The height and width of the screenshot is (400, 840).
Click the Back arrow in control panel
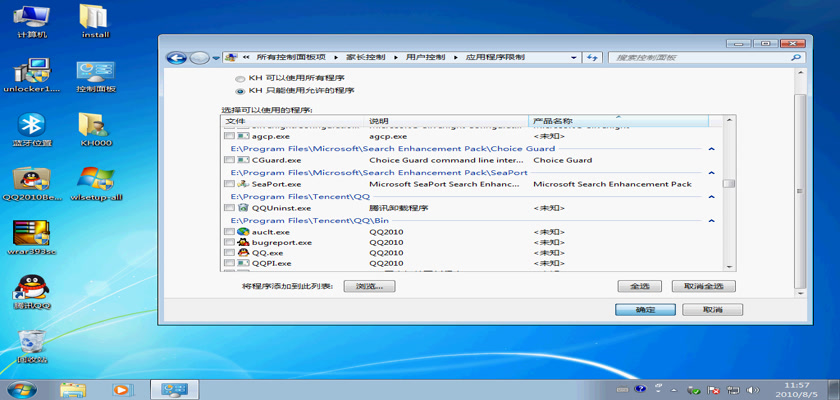[177, 57]
